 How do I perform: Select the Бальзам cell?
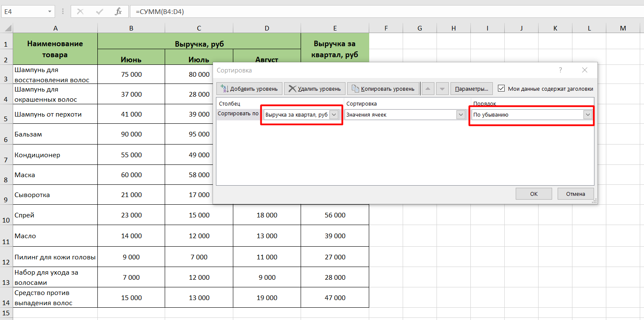pos(55,134)
